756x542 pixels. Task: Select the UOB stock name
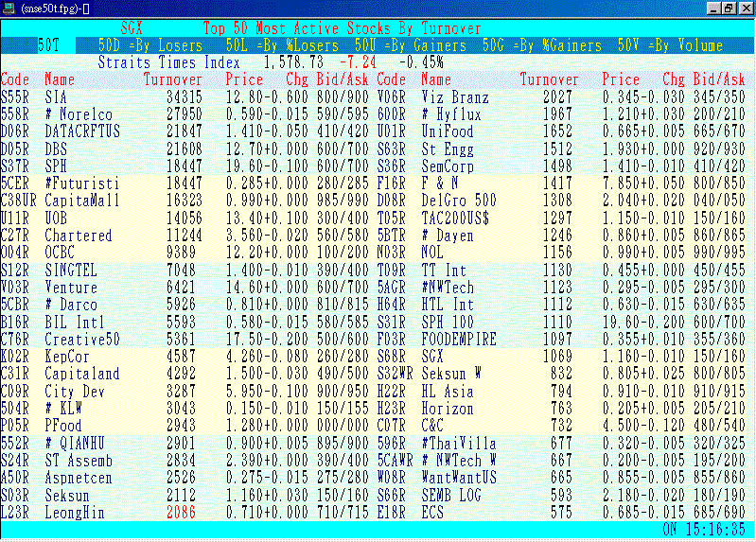pos(56,218)
